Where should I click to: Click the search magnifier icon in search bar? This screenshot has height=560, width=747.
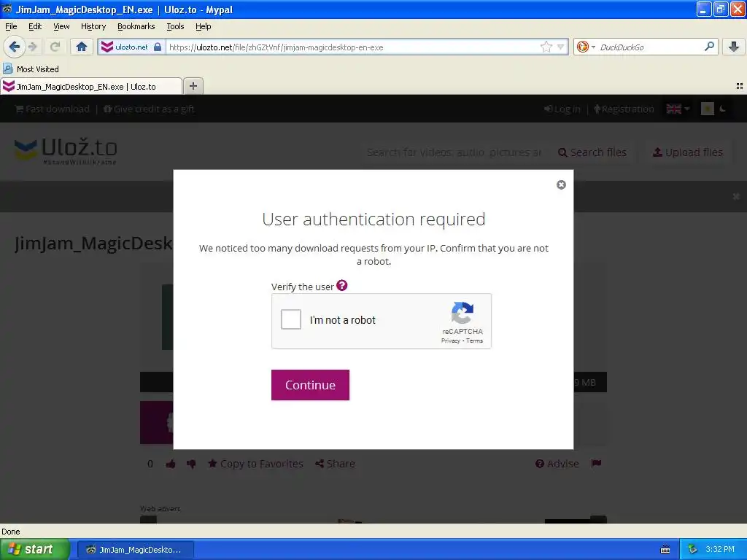point(709,46)
